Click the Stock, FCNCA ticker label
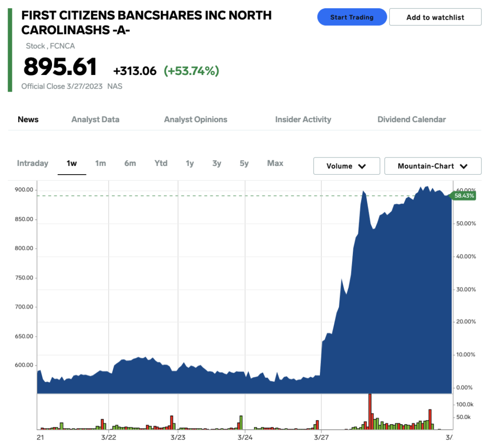The image size is (489, 448). (x=50, y=46)
